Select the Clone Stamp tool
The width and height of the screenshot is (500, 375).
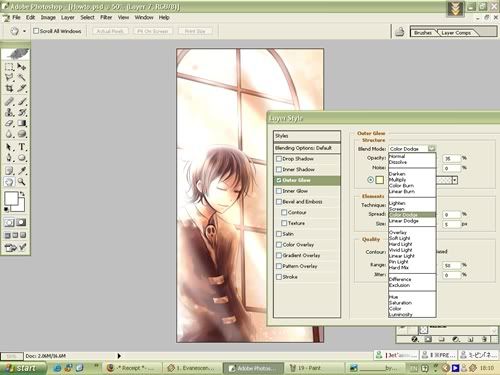tap(9, 112)
